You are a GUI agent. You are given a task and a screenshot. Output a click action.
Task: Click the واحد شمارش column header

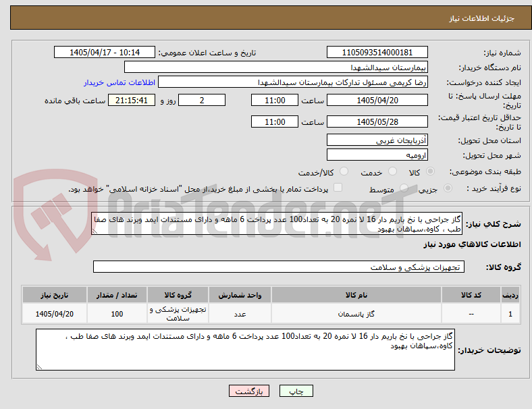point(240,295)
